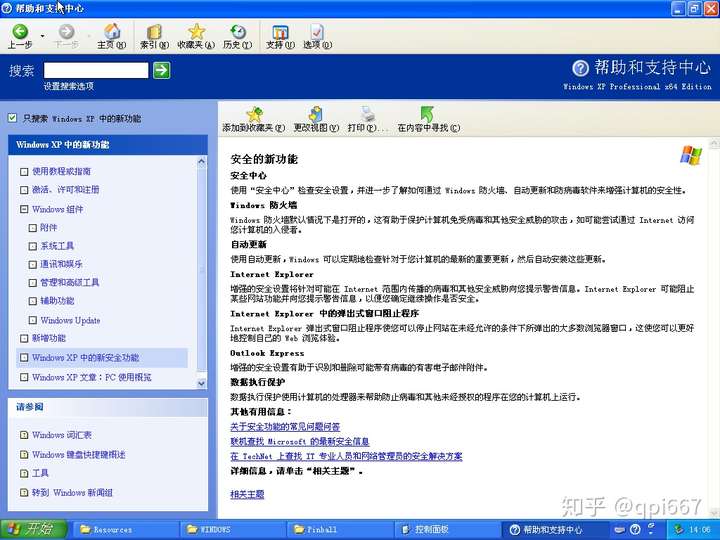Click the 请参阅 panel header

tap(108, 407)
